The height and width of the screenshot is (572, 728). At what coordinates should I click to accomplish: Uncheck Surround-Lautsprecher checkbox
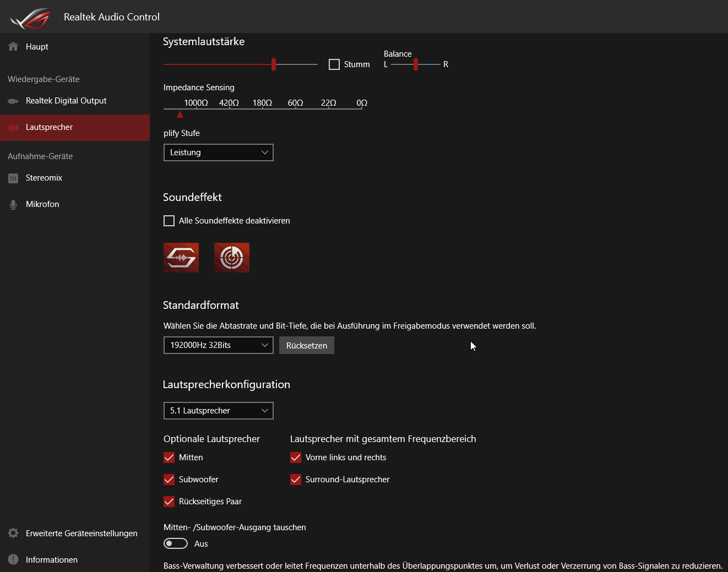click(x=296, y=480)
